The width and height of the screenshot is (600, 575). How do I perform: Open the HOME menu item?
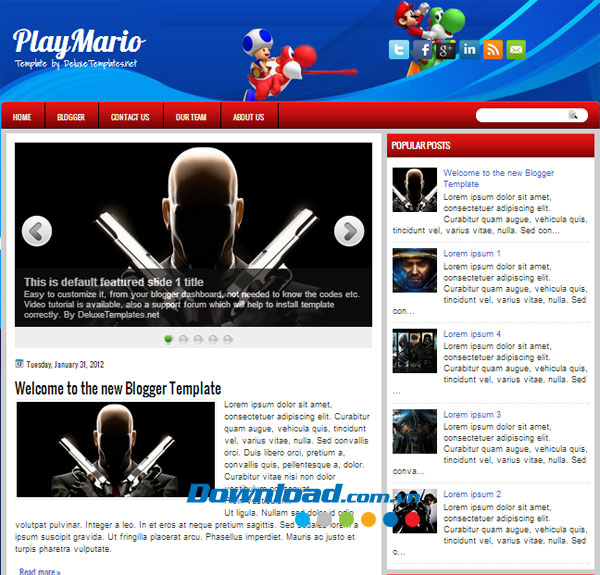22,117
